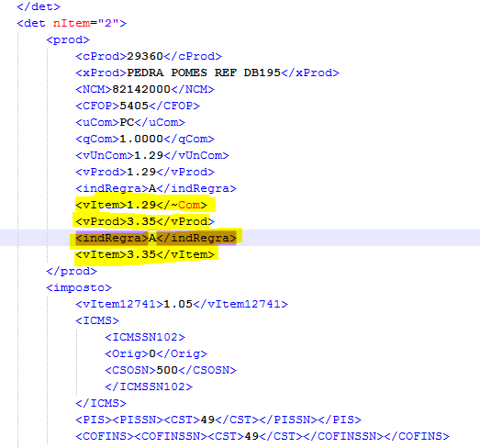This screenshot has height=448, width=480.
Task: Place cursor on NCM value 82142000
Action: coord(140,89)
